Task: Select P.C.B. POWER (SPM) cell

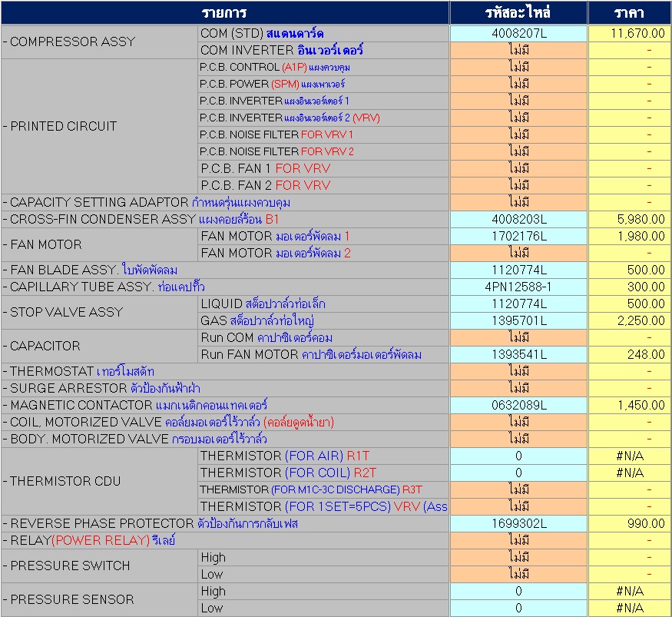Action: pyautogui.click(x=323, y=84)
